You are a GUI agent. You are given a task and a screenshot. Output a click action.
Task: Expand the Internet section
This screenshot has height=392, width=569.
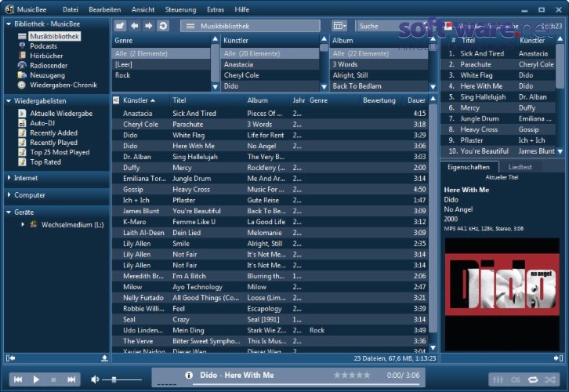(x=9, y=178)
